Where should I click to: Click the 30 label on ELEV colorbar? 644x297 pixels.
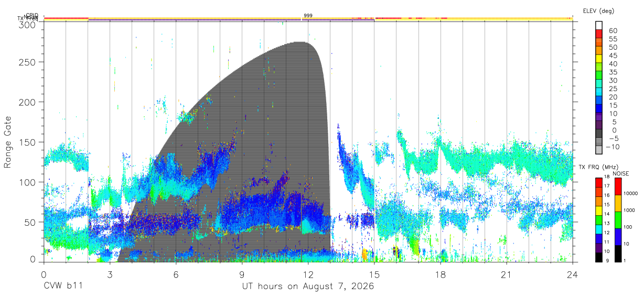(x=612, y=81)
